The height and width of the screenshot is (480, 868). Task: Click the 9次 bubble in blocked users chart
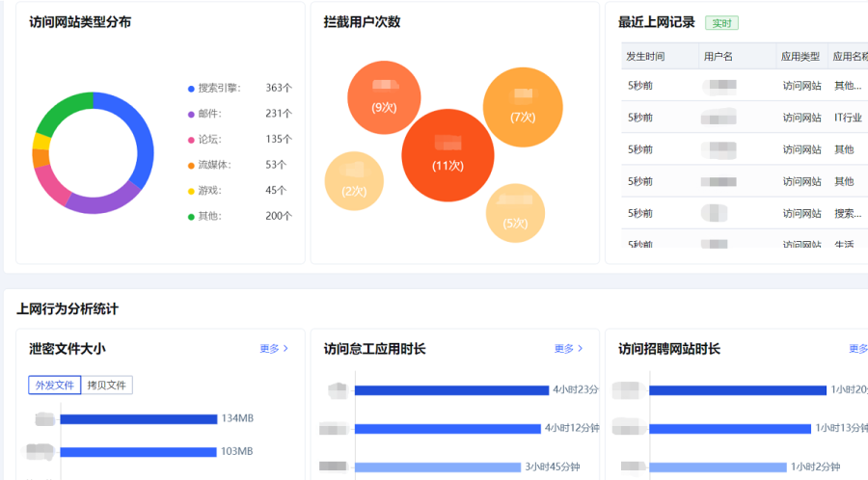[x=384, y=97]
